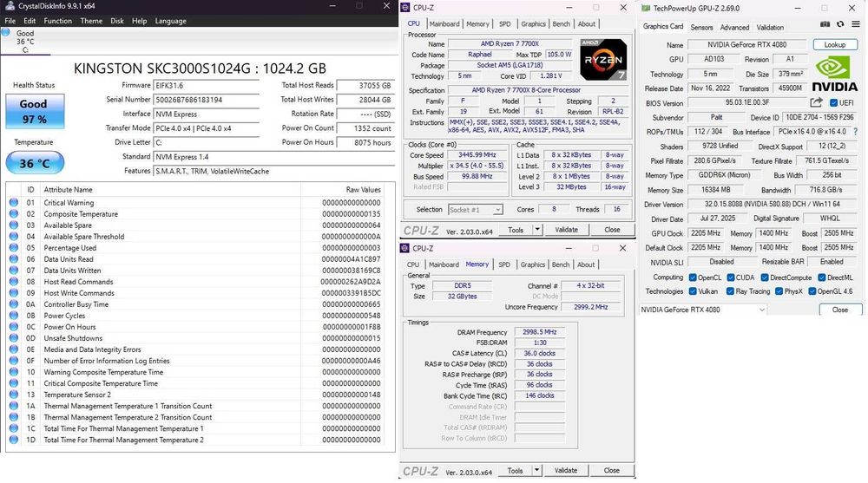
Task: Click the GPU-Z refresh icon
Action: (840, 24)
